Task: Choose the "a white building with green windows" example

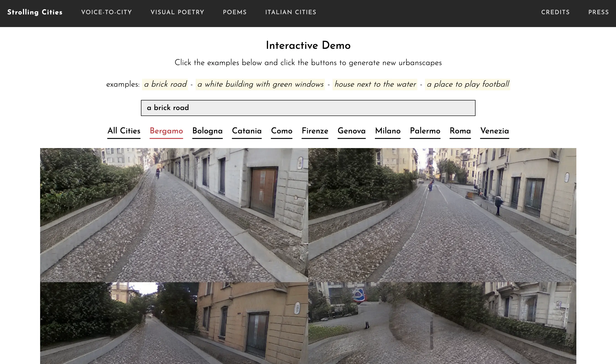Action: (x=260, y=84)
